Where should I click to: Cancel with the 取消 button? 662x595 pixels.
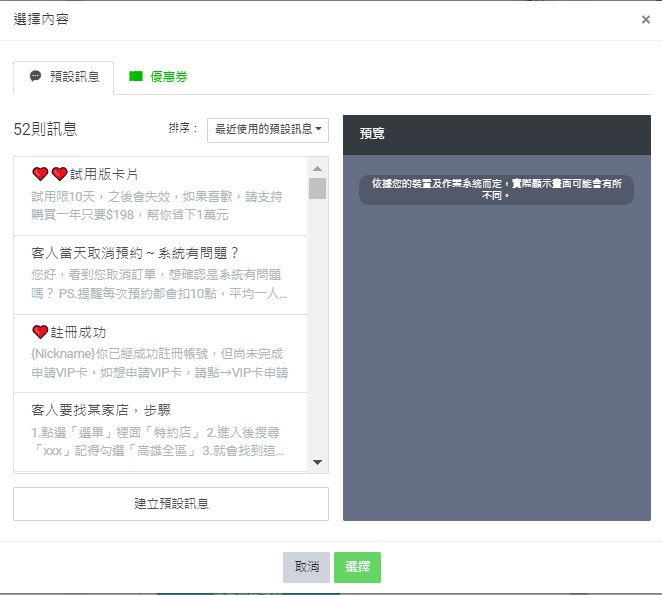307,567
